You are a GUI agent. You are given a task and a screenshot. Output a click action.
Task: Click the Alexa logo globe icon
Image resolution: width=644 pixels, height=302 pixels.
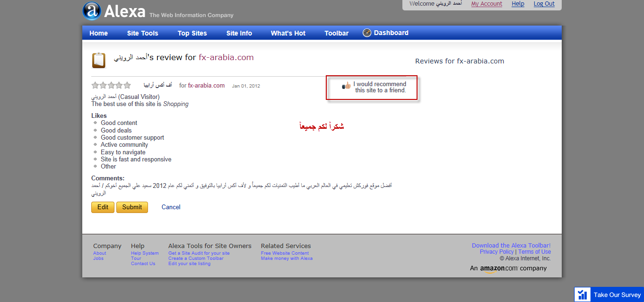92,11
